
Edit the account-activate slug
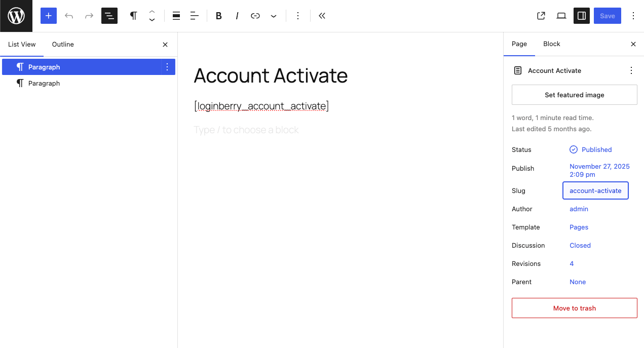coord(595,190)
